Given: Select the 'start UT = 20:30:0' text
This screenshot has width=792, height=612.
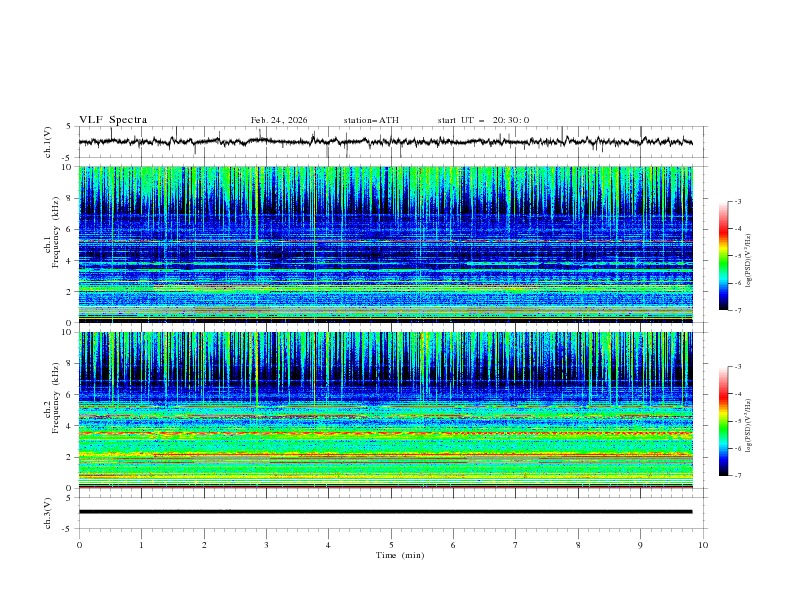Looking at the screenshot, I should 483,120.
